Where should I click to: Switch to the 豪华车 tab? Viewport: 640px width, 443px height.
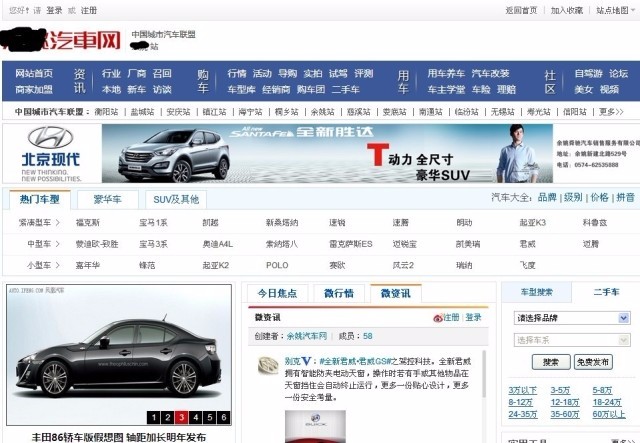point(107,199)
